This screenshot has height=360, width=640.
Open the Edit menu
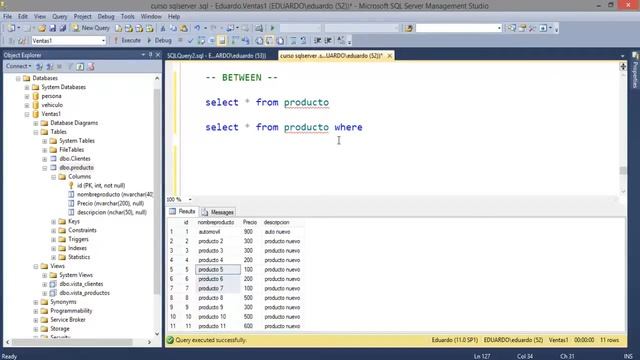23,16
